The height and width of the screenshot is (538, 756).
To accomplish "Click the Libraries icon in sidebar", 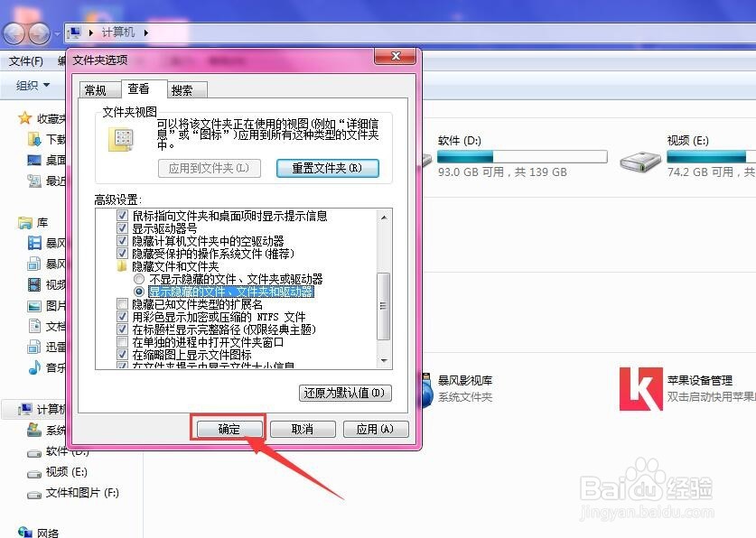I will 25,223.
